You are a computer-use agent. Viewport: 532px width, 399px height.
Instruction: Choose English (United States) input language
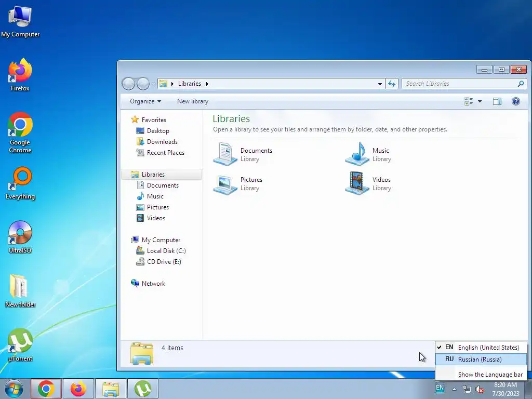[481, 347]
